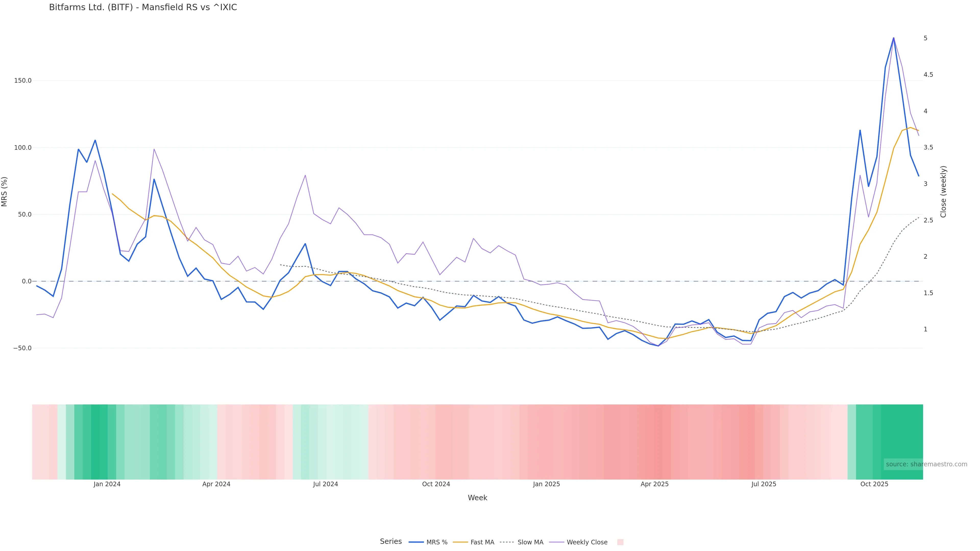Click the Bitfarms Ltd. chart title
980x551 pixels.
click(x=143, y=7)
